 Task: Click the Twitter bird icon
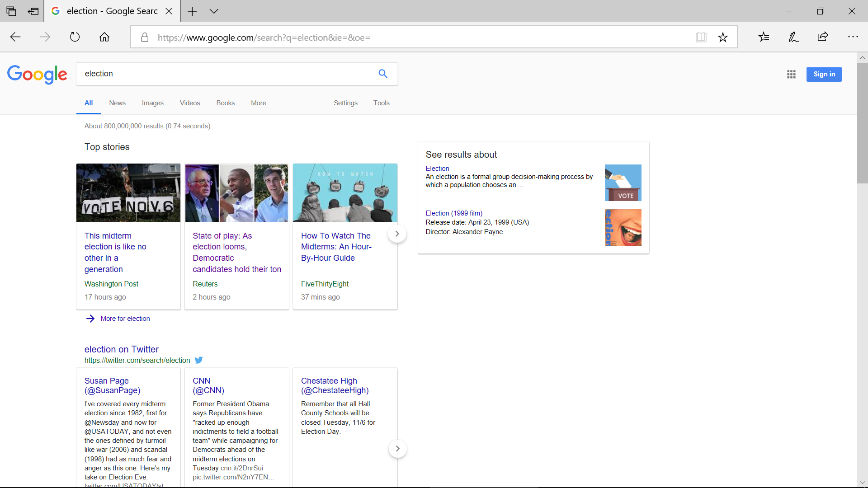198,360
